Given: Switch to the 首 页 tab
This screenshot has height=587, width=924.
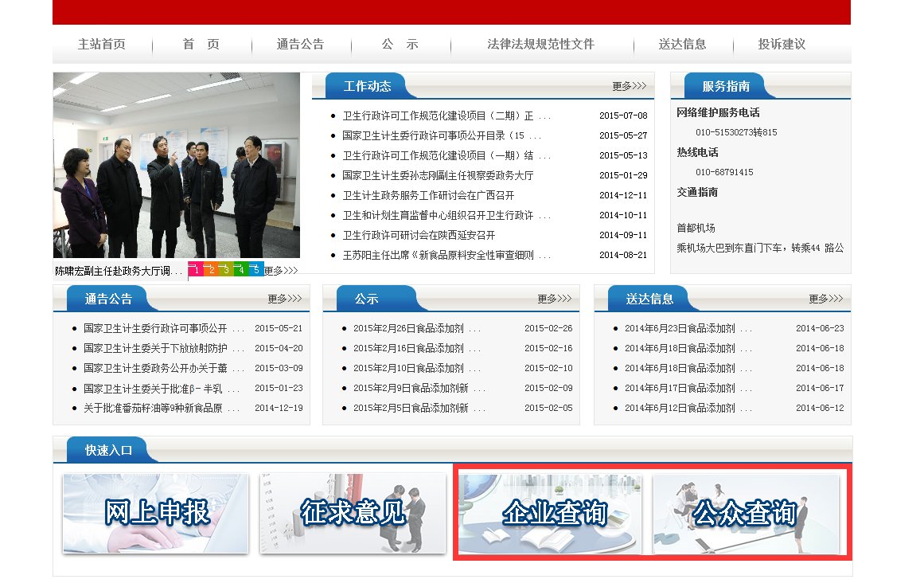Looking at the screenshot, I should coord(201,45).
